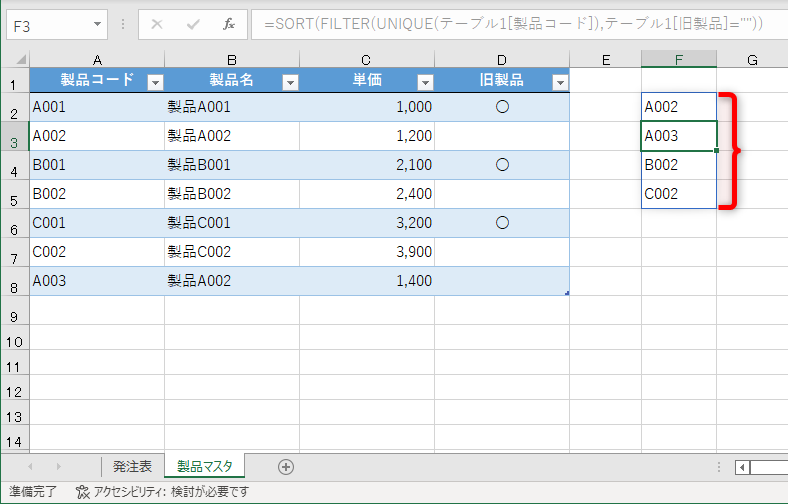788x504 pixels.
Task: Click cell B4 with 製品B001
Action: 232,165
